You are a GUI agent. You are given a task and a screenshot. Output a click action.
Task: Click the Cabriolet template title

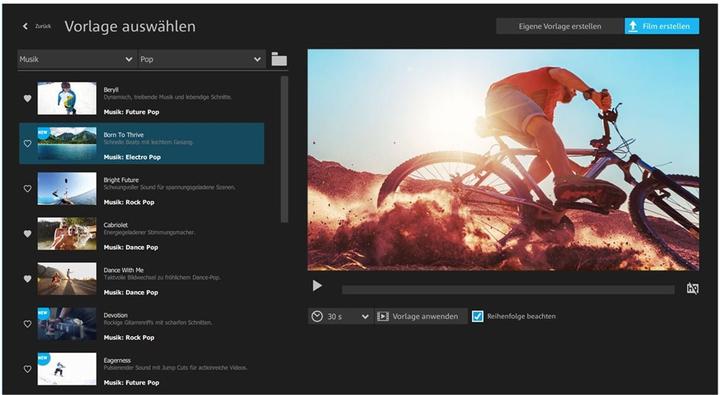click(x=116, y=225)
